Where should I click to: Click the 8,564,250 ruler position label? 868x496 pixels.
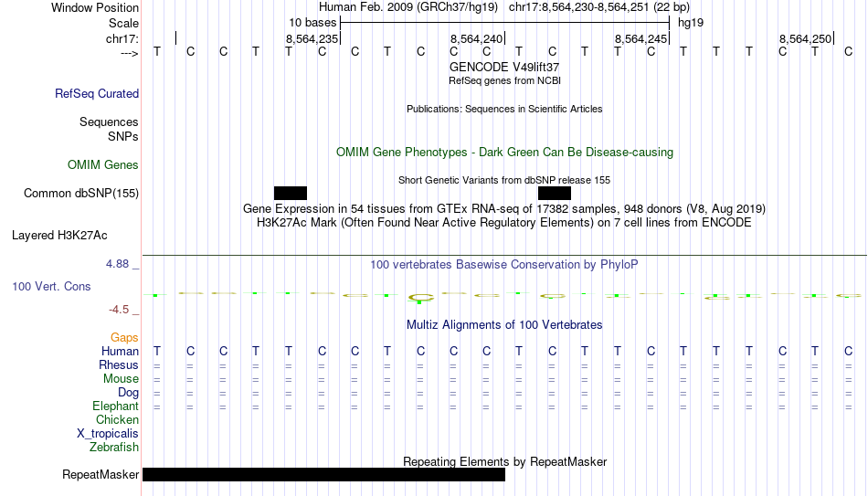click(x=806, y=38)
